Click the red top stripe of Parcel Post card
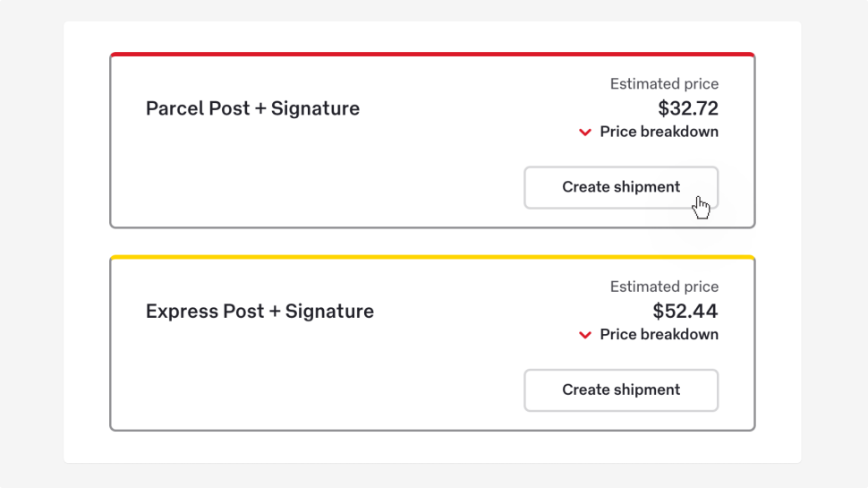868x488 pixels. coord(432,55)
